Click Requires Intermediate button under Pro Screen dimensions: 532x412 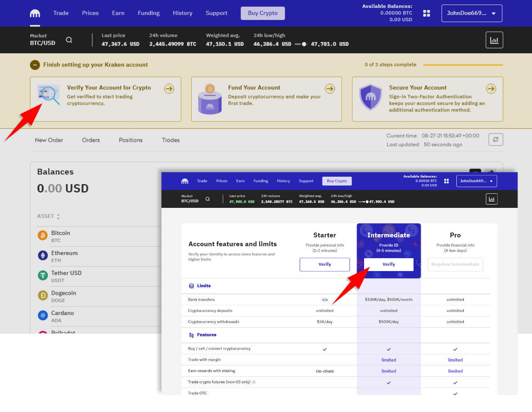pyautogui.click(x=455, y=264)
